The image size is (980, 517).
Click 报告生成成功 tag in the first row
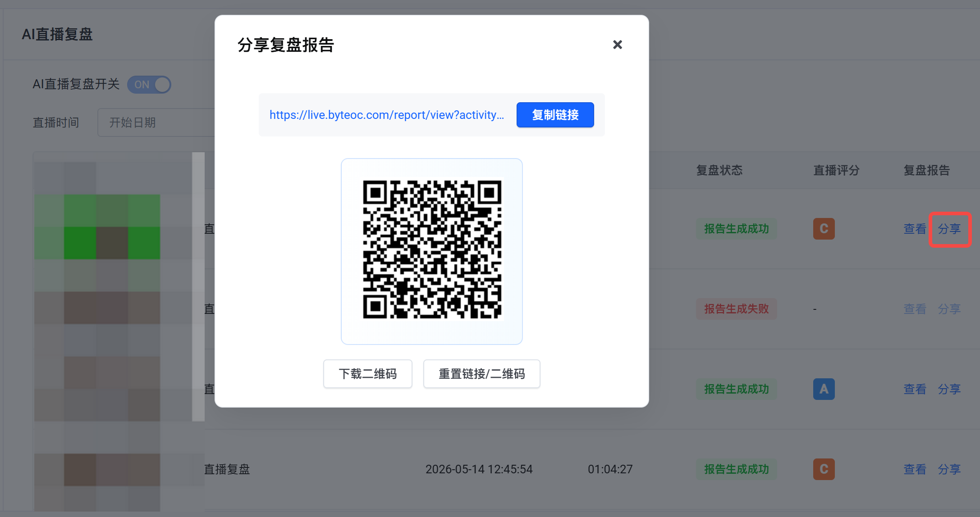click(x=737, y=229)
